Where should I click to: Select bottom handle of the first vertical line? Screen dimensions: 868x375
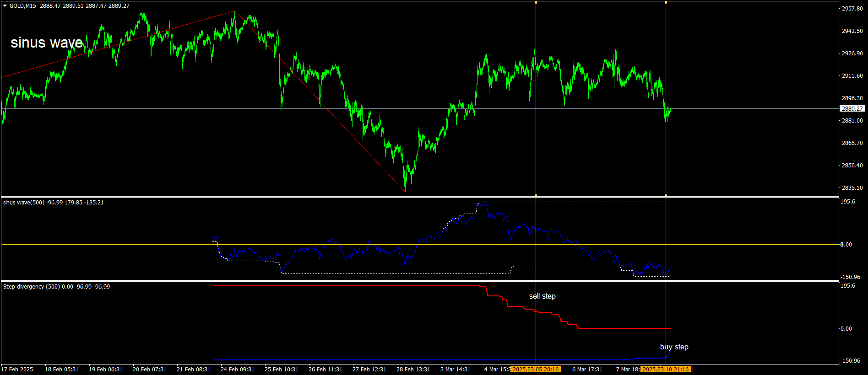point(536,195)
